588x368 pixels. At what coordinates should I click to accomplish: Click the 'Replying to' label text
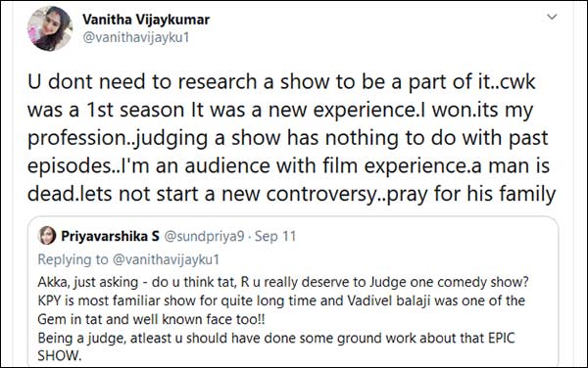pyautogui.click(x=73, y=259)
